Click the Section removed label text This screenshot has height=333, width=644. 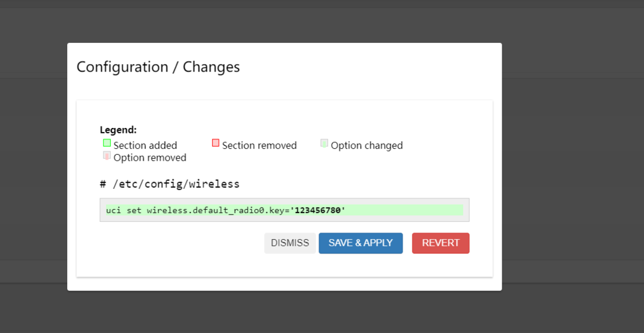[260, 145]
